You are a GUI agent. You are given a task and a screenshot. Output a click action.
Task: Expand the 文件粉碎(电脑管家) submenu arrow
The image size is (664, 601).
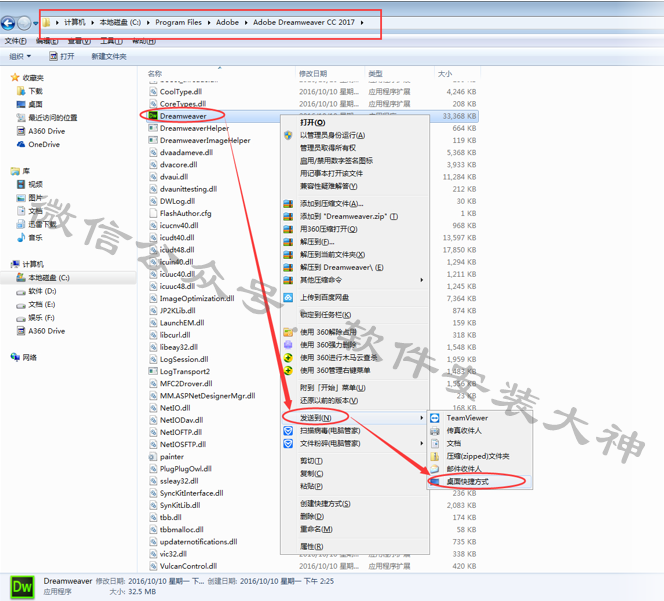[x=421, y=443]
